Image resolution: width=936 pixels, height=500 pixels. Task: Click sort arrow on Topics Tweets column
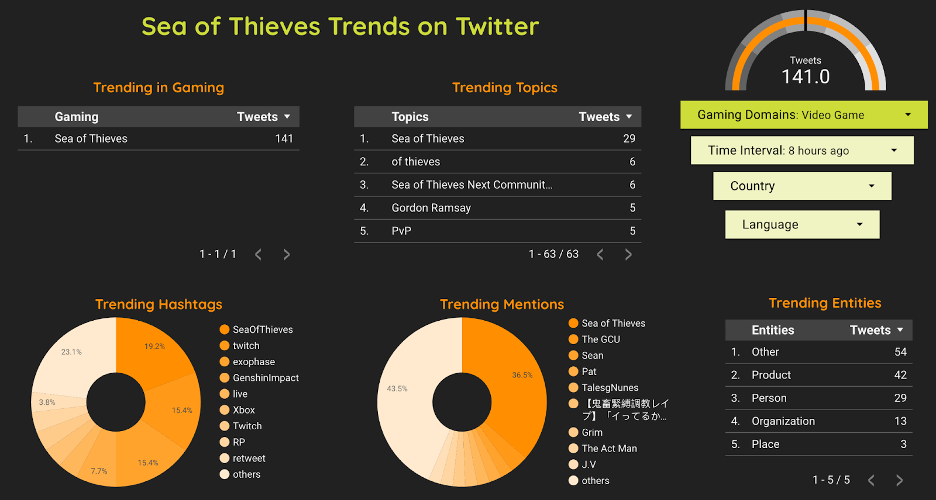[630, 117]
